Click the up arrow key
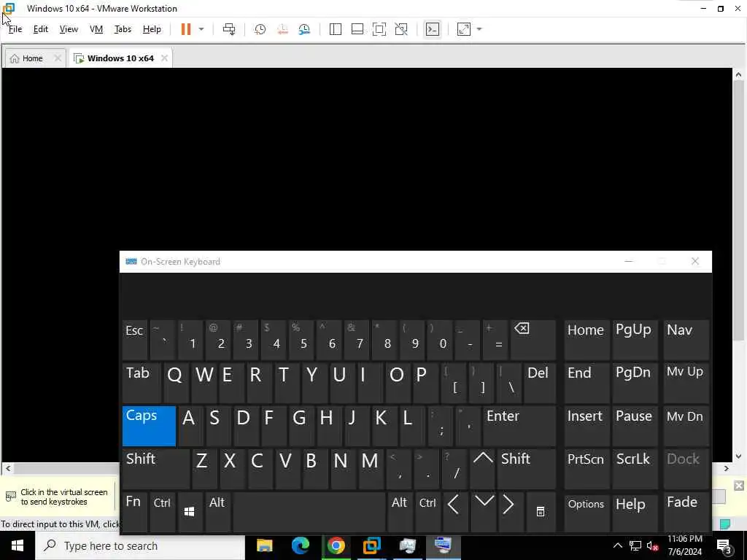This screenshot has width=747, height=560. pyautogui.click(x=483, y=469)
